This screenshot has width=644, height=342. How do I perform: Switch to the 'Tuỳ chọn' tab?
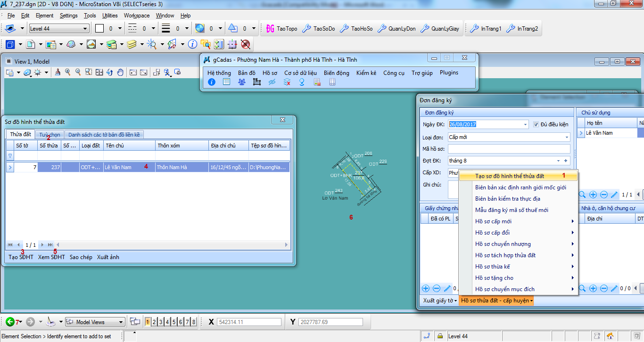50,135
